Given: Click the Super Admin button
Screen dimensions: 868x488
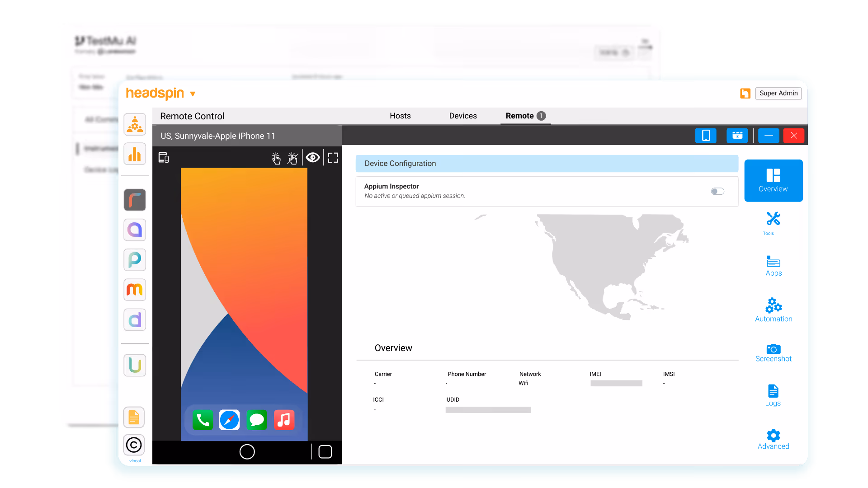Looking at the screenshot, I should [778, 93].
